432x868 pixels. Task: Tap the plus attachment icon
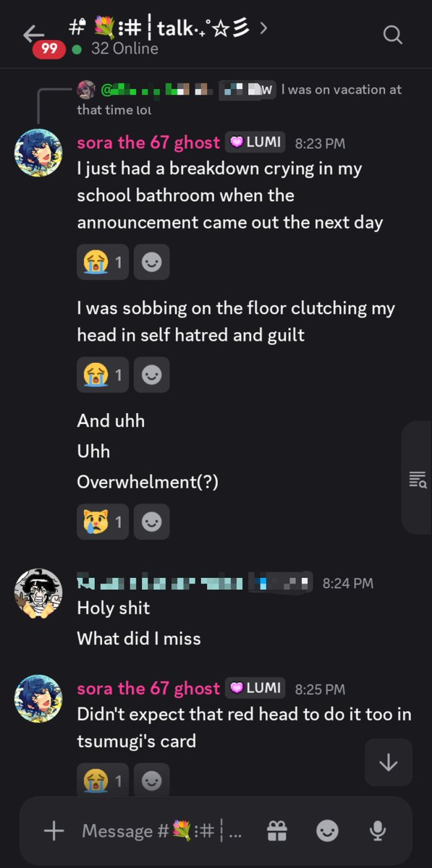[x=54, y=831]
